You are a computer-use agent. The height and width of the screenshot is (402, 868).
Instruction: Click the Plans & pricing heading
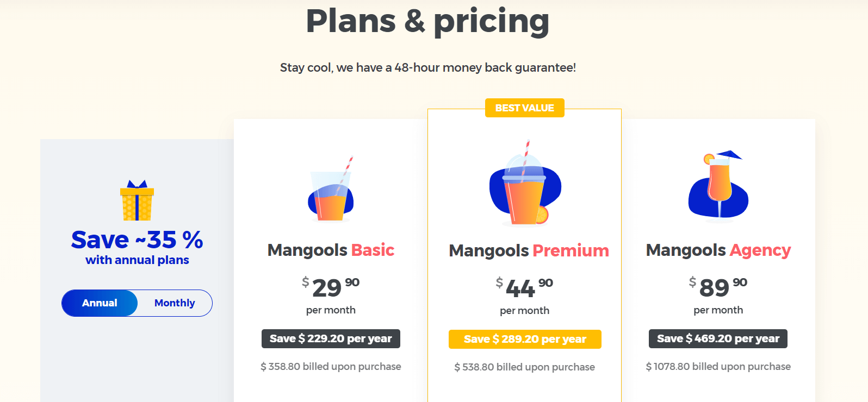[427, 21]
